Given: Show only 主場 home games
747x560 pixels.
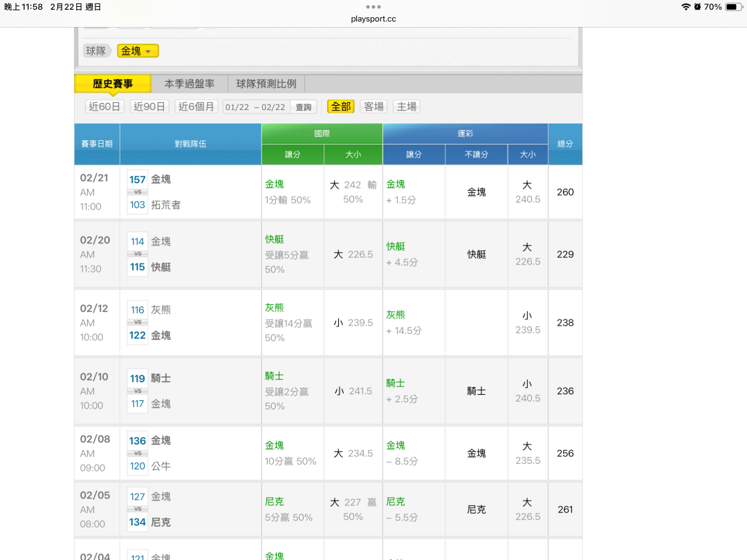Looking at the screenshot, I should [x=407, y=106].
